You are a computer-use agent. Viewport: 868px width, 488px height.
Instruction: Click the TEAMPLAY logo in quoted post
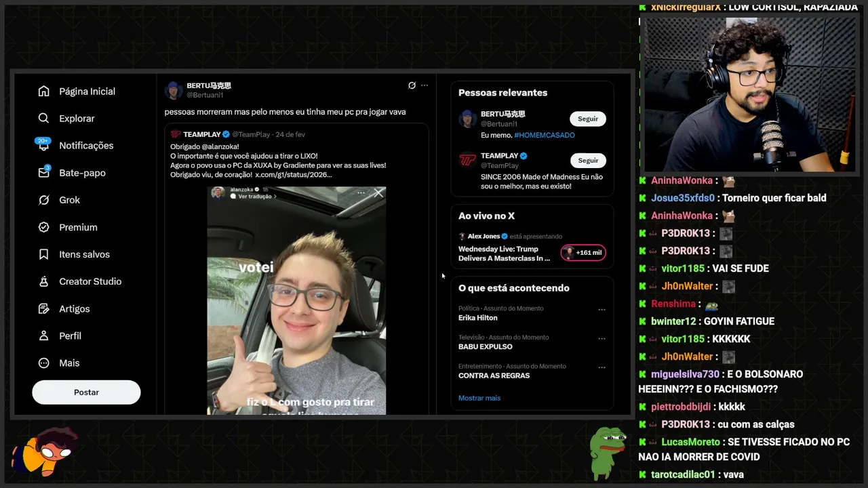176,134
